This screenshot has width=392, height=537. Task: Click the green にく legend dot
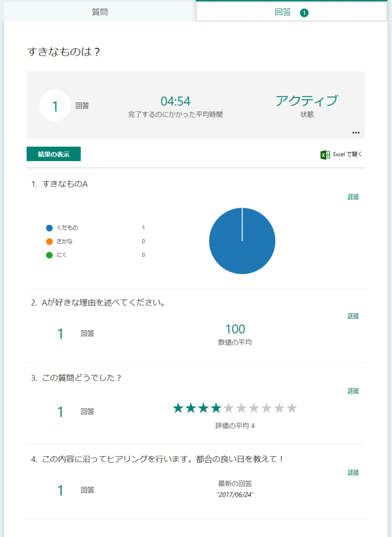pos(49,255)
